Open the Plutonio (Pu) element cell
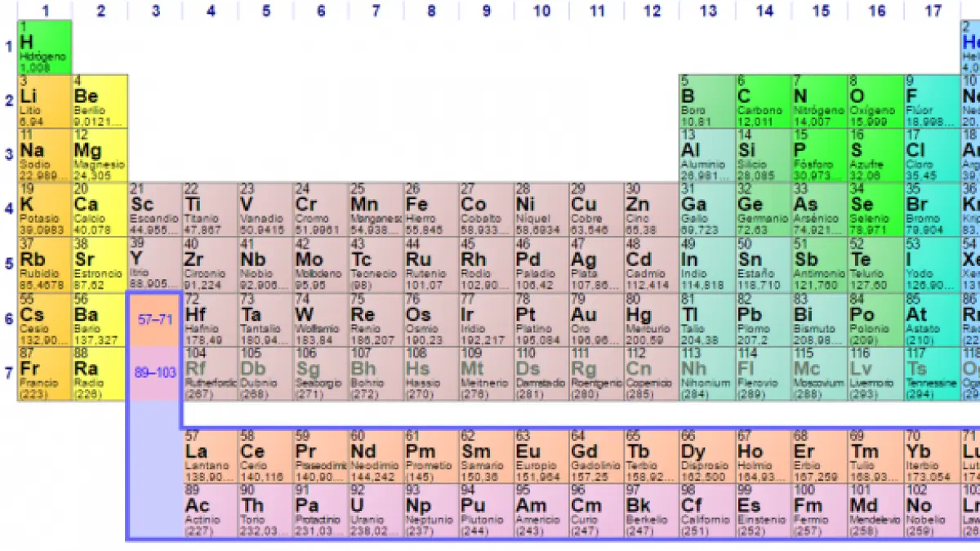The image size is (980, 551). coord(485,510)
